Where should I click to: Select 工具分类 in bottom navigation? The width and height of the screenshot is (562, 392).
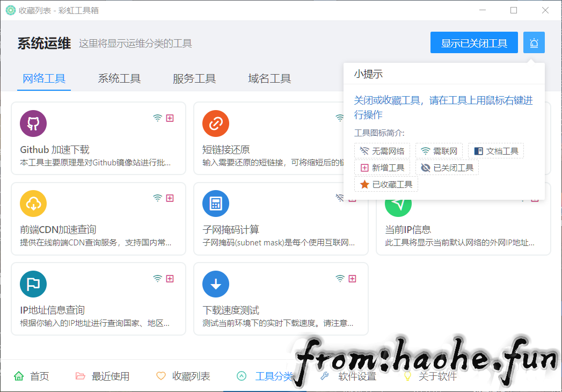click(x=265, y=376)
